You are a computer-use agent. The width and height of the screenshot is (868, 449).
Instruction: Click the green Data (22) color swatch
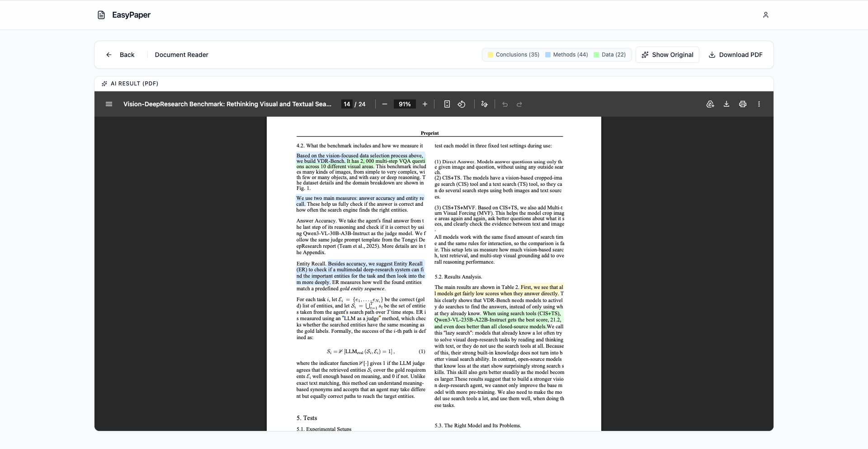596,55
